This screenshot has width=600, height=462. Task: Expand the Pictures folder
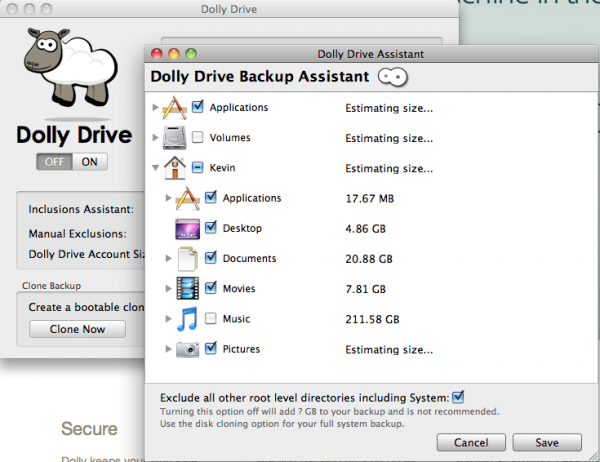coord(168,349)
